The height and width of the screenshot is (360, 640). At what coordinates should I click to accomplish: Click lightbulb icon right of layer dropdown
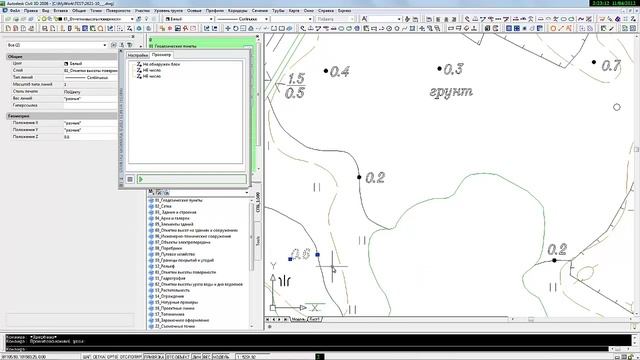(x=147, y=19)
